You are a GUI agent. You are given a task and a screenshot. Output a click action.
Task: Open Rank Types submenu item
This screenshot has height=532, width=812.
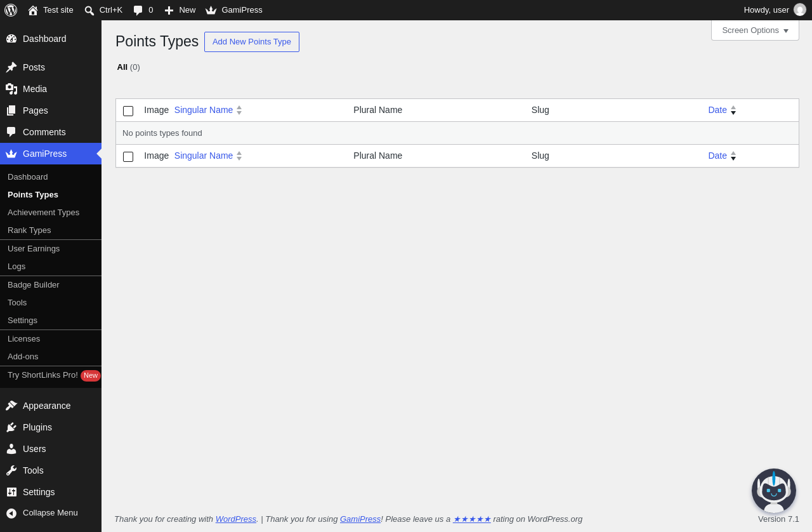click(51, 230)
